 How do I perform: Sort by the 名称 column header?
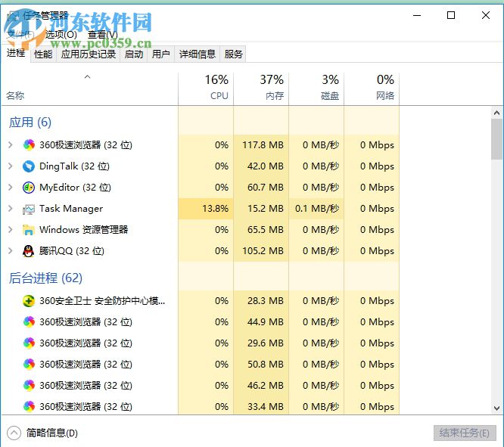[x=90, y=88]
